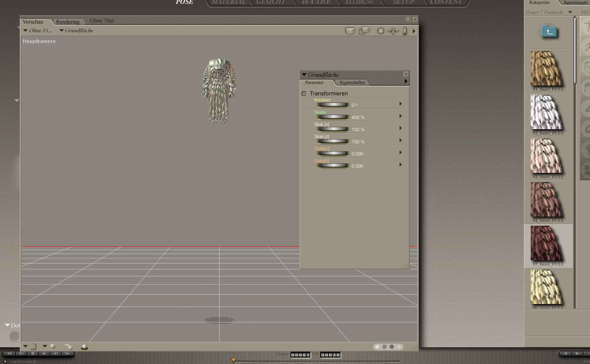The image size is (590, 364).
Task: Open the Eigenschaften tab
Action: (352, 82)
